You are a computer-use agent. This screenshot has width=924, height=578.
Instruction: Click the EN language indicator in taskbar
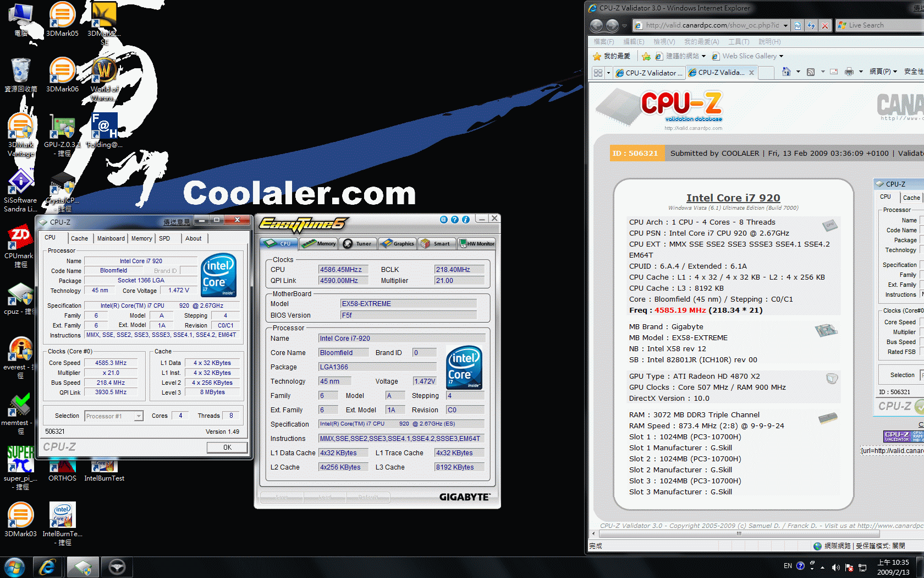788,566
